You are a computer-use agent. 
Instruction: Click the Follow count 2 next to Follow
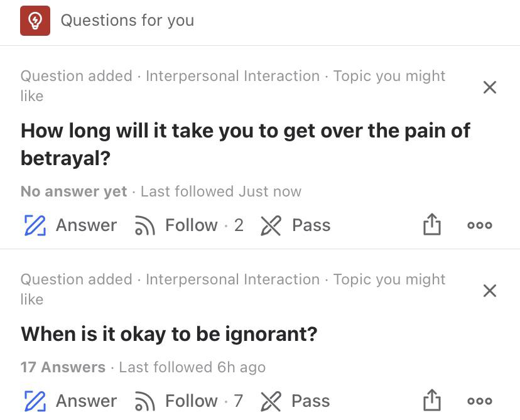241,225
